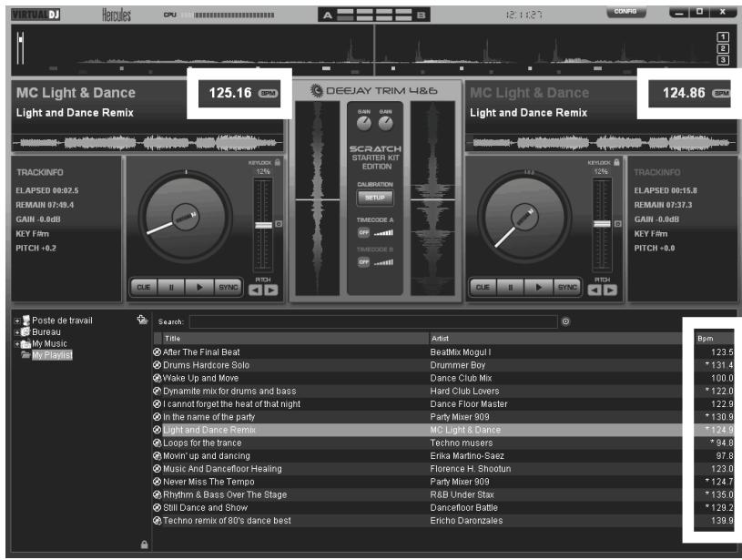Open calibration SETUP

click(375, 198)
